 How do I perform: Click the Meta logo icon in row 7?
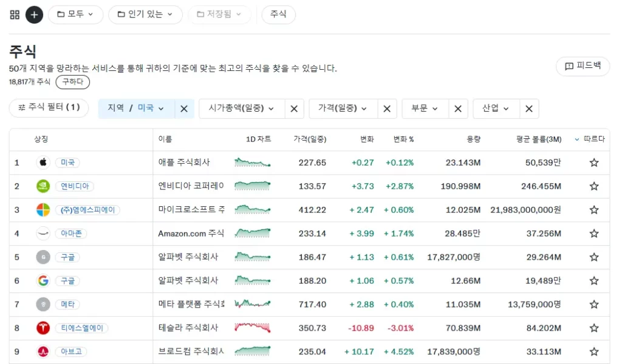43,304
